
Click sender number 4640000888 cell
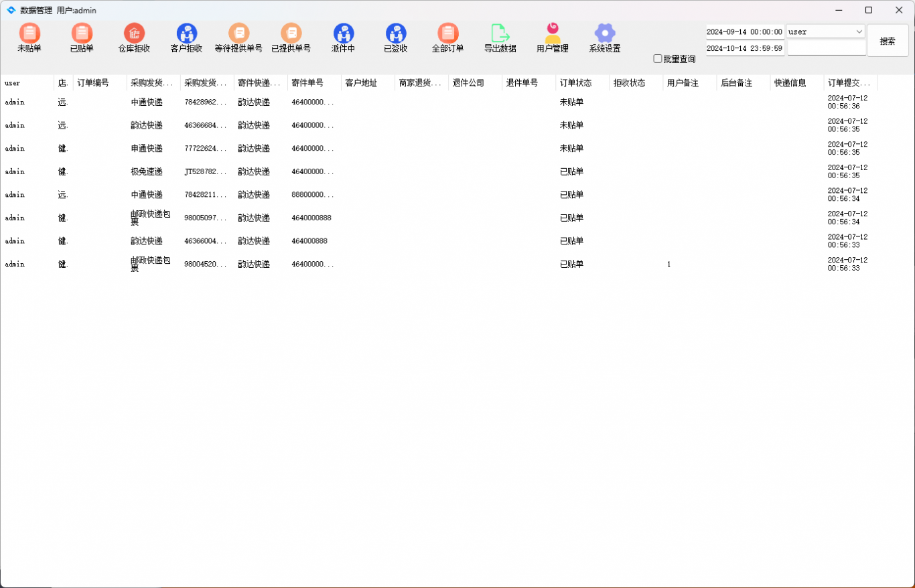point(311,218)
